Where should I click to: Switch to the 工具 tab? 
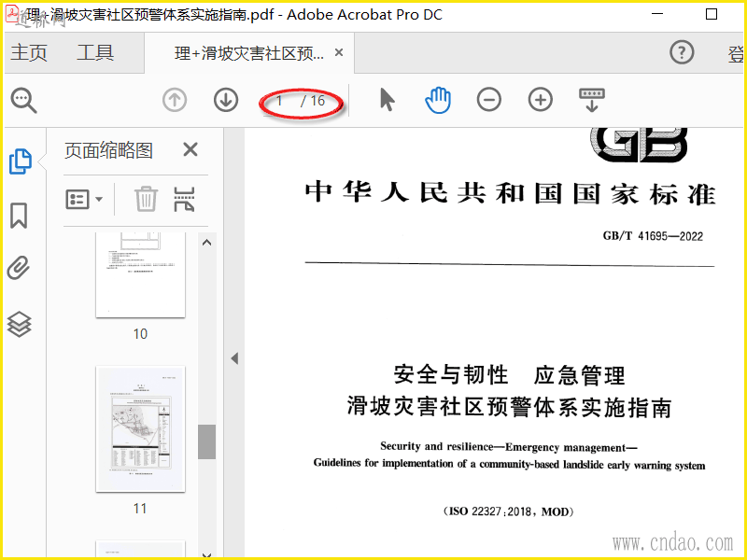tap(95, 52)
